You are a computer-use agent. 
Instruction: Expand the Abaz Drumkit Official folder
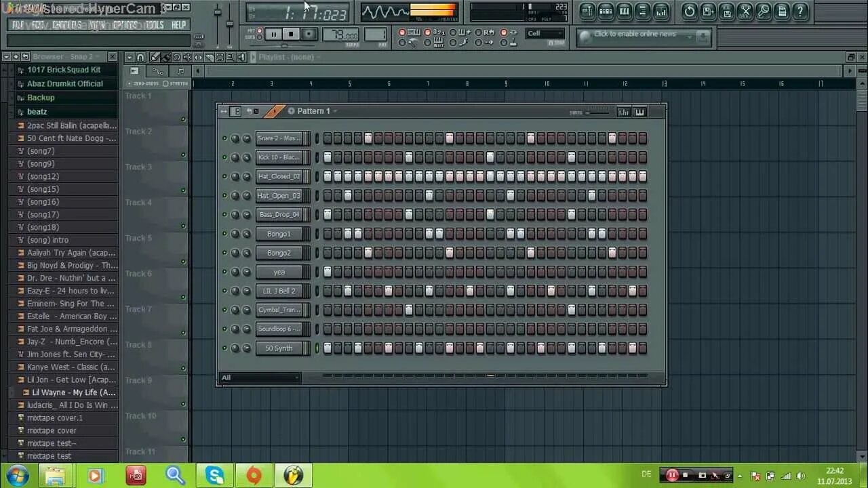click(65, 84)
